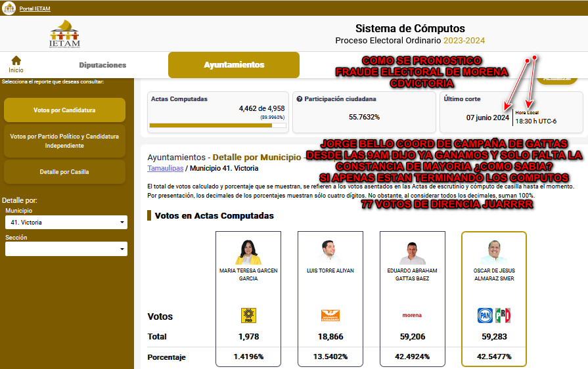Open the Portal IETAM link
The width and height of the screenshot is (588, 369).
[35, 9]
